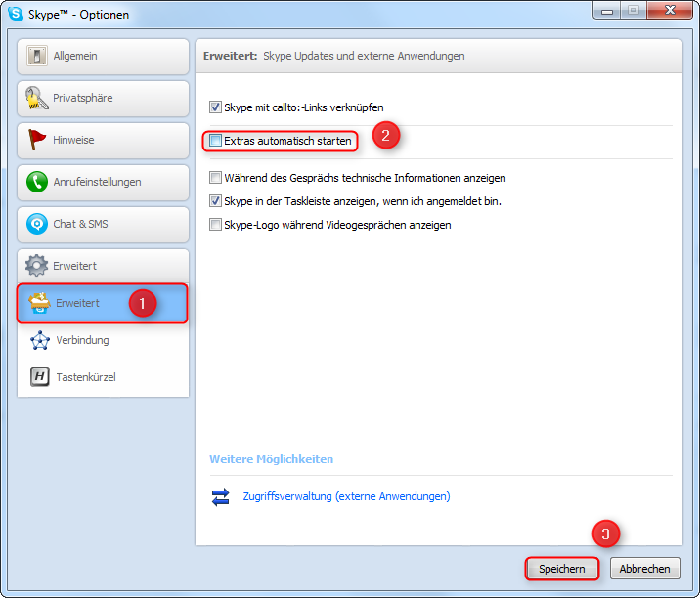
Task: Click the Privatsphäre keys icon
Action: click(x=36, y=98)
